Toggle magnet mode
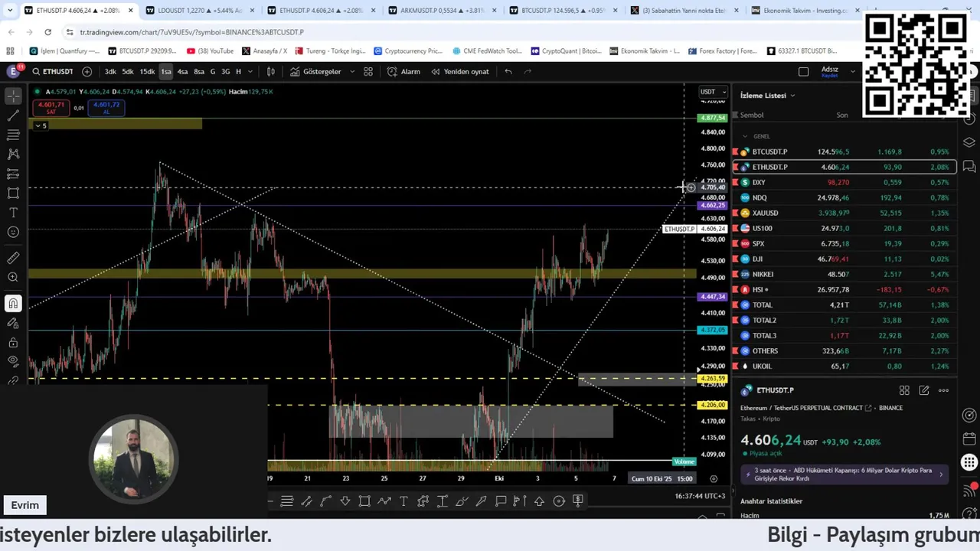 click(13, 304)
